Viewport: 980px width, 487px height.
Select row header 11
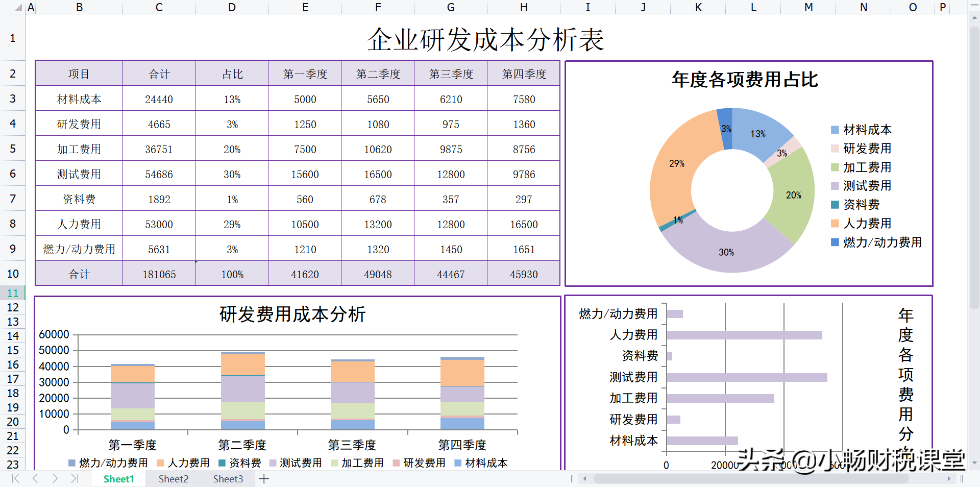coord(13,293)
